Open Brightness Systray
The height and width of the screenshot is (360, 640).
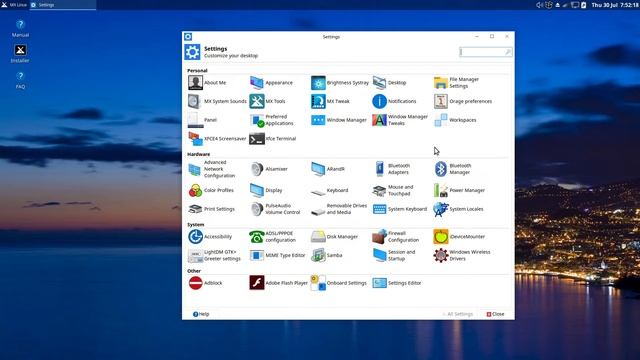click(340, 83)
